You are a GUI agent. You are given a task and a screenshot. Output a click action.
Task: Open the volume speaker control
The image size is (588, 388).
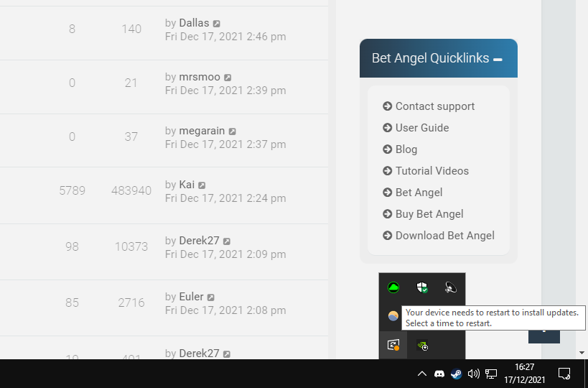[474, 374]
